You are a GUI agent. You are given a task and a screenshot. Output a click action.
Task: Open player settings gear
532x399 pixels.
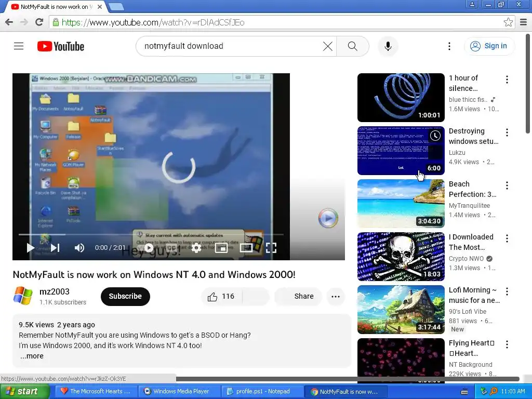(196, 248)
